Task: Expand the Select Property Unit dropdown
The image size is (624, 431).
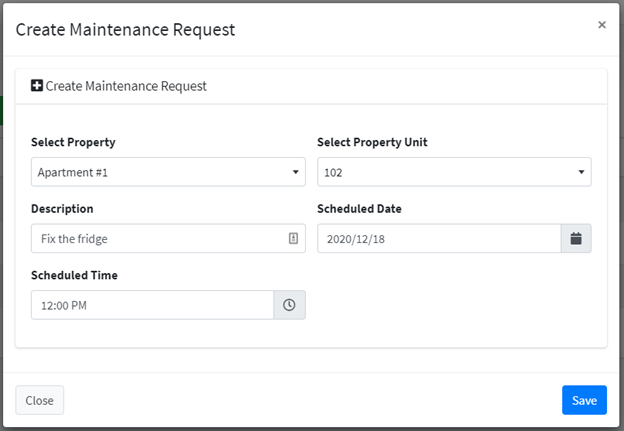Action: pyautogui.click(x=454, y=172)
